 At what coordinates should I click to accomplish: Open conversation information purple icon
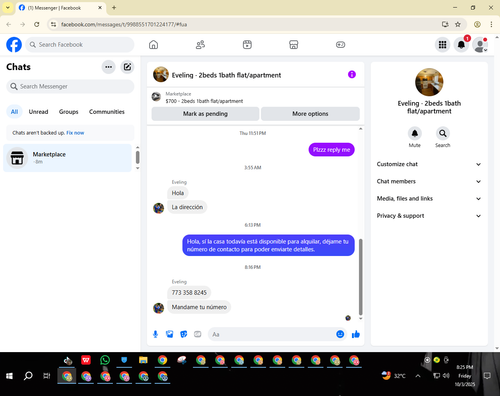[x=352, y=74]
